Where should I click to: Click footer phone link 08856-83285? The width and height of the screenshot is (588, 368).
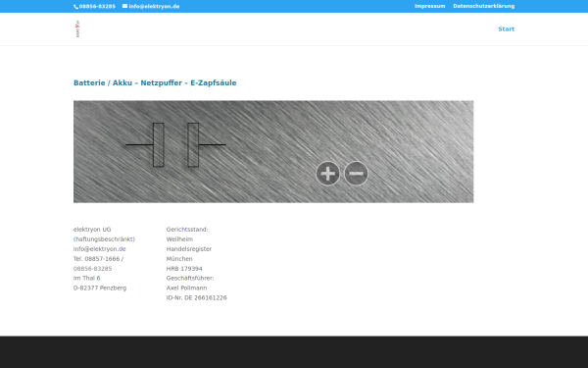(x=93, y=269)
